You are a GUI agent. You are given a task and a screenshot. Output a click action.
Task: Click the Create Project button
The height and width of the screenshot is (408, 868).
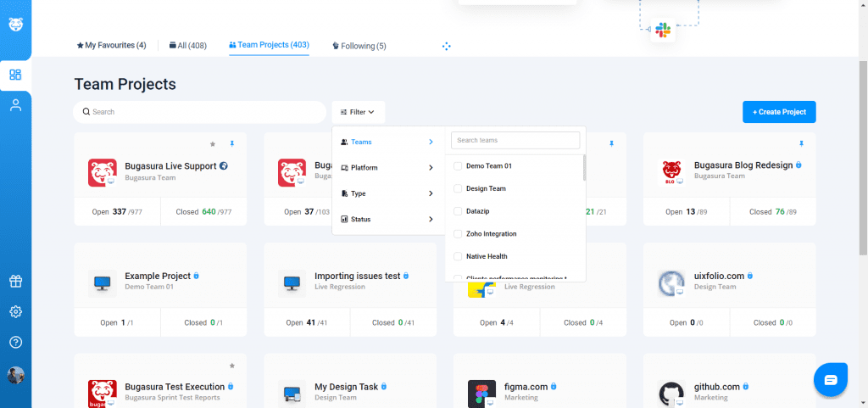[x=779, y=112]
